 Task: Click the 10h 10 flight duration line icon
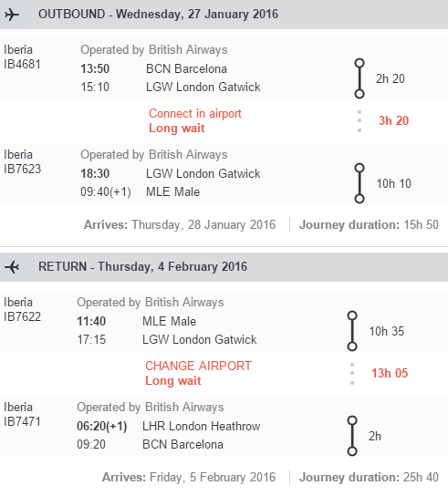click(359, 183)
